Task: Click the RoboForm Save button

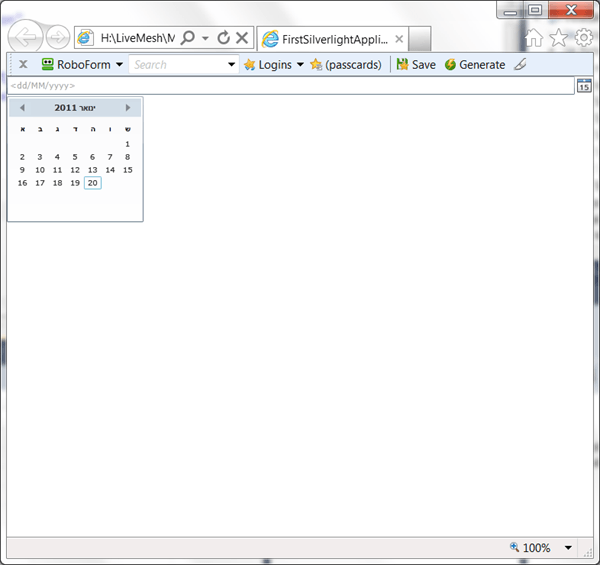Action: [416, 64]
